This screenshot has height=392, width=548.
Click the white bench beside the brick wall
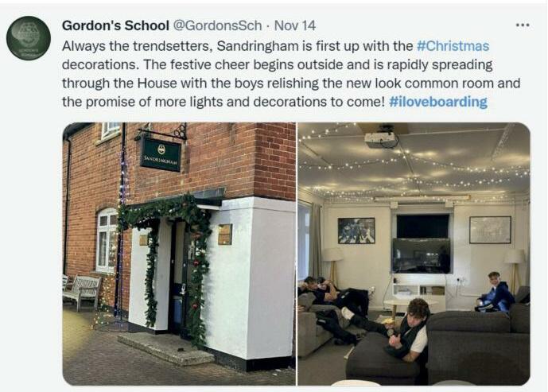[82, 291]
